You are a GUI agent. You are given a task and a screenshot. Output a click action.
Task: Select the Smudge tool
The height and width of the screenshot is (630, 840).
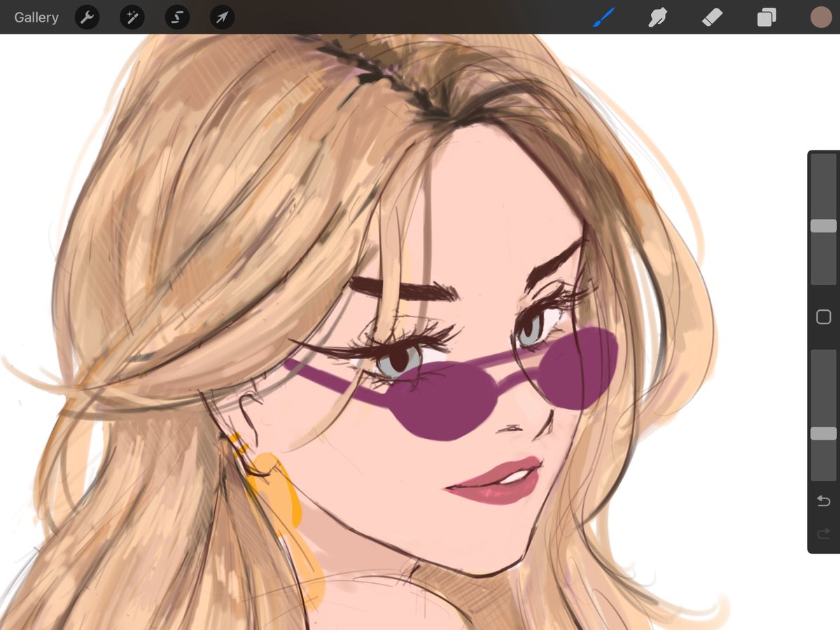click(657, 17)
